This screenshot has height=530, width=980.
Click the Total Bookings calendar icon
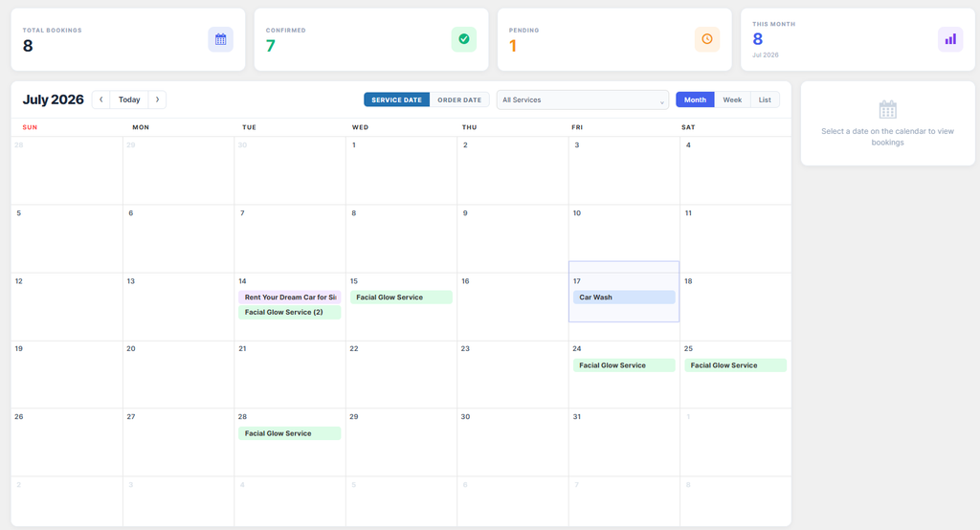click(221, 39)
